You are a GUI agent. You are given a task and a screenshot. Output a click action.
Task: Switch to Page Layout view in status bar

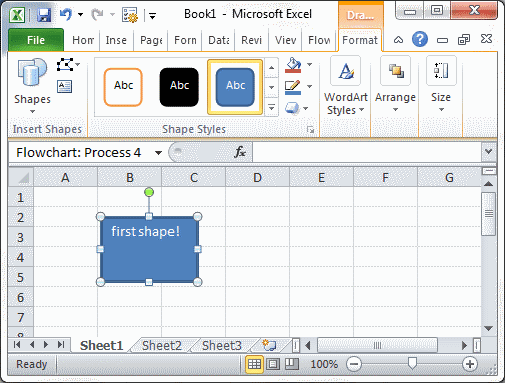click(x=273, y=364)
